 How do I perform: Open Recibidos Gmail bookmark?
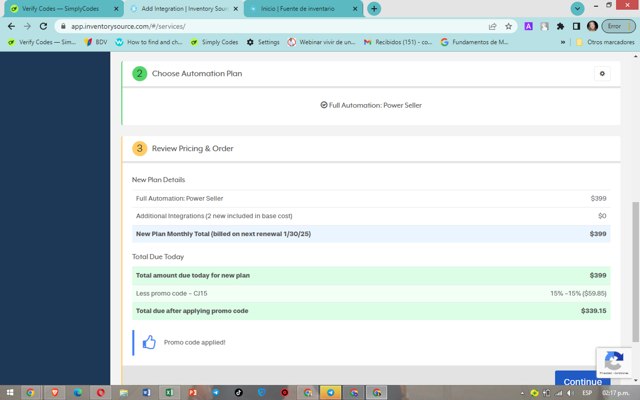point(398,42)
